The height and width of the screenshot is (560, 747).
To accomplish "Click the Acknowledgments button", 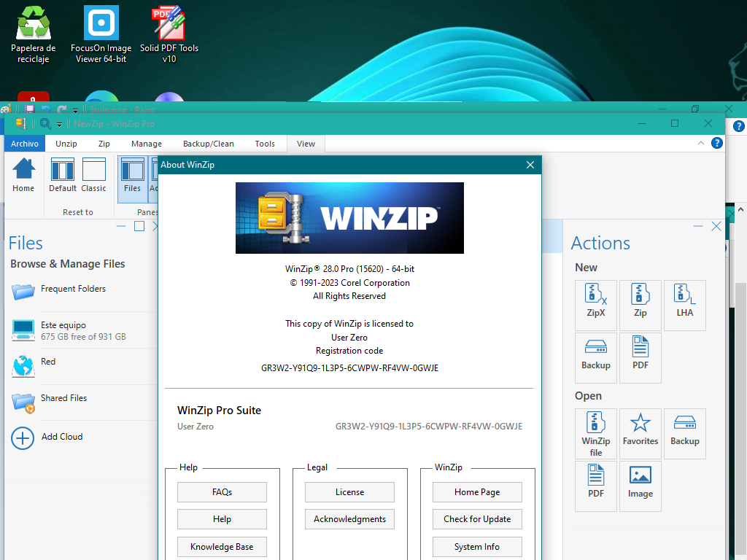I will coord(349,519).
